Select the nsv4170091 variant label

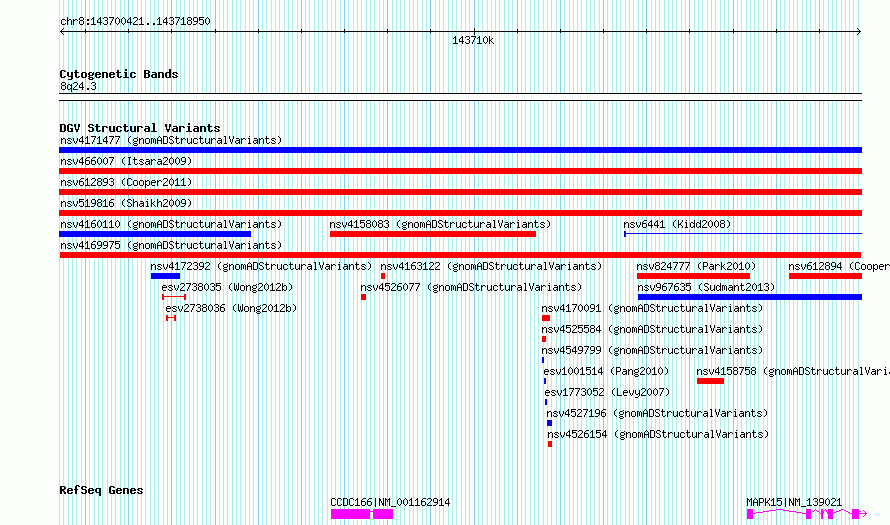pos(652,308)
